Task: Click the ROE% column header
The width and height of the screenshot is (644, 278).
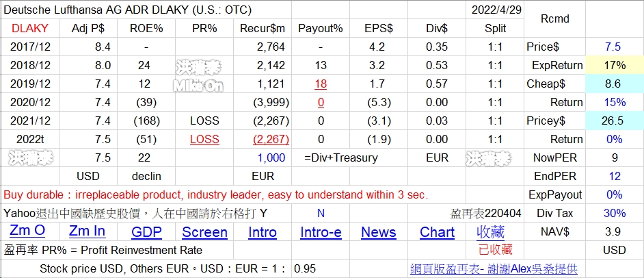Action: [x=146, y=28]
